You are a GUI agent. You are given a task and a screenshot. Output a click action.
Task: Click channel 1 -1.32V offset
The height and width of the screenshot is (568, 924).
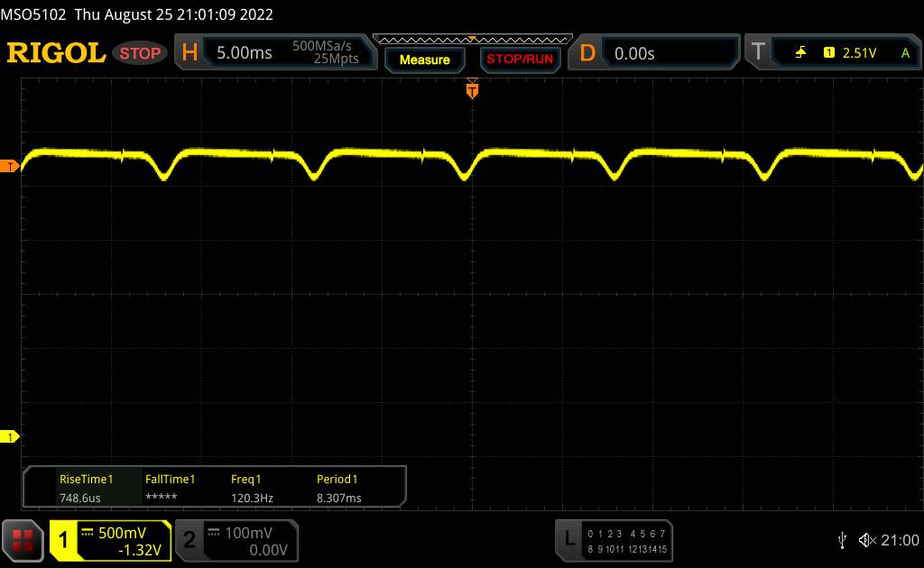140,550
